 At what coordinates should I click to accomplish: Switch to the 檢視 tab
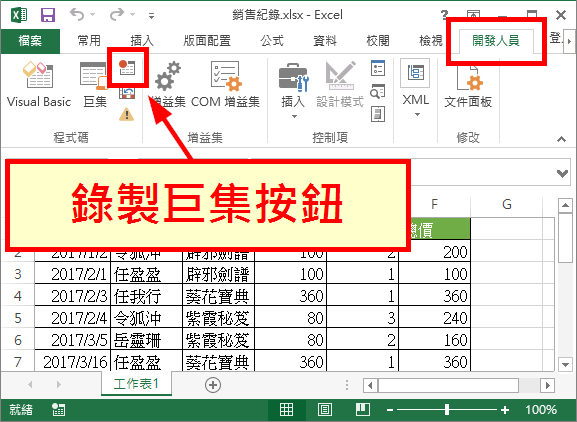pos(431,40)
